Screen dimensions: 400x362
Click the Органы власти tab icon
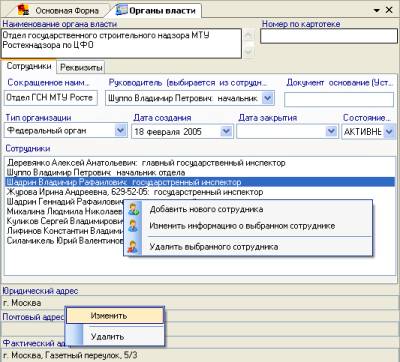[x=121, y=10]
